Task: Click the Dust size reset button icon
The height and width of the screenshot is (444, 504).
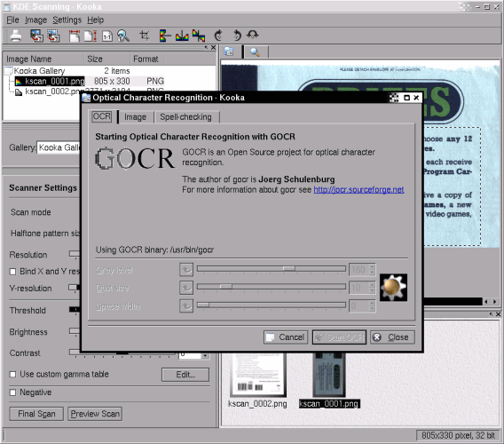Action: point(186,288)
